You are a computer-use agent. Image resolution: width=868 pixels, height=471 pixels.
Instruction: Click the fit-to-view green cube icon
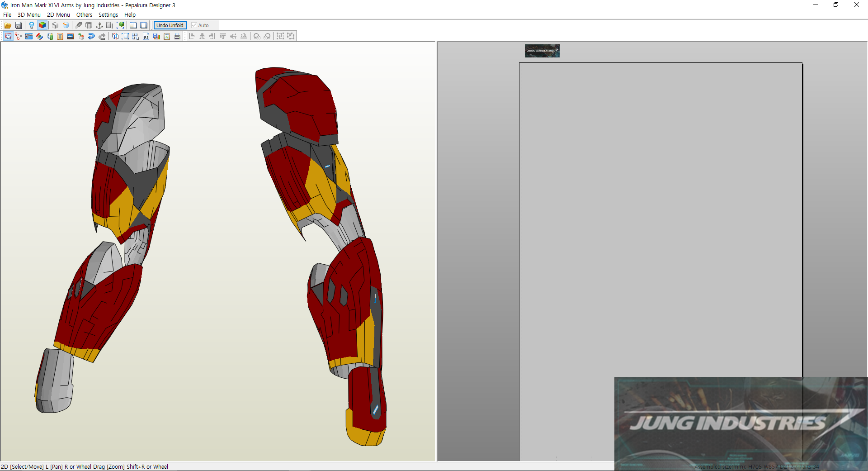tap(120, 25)
